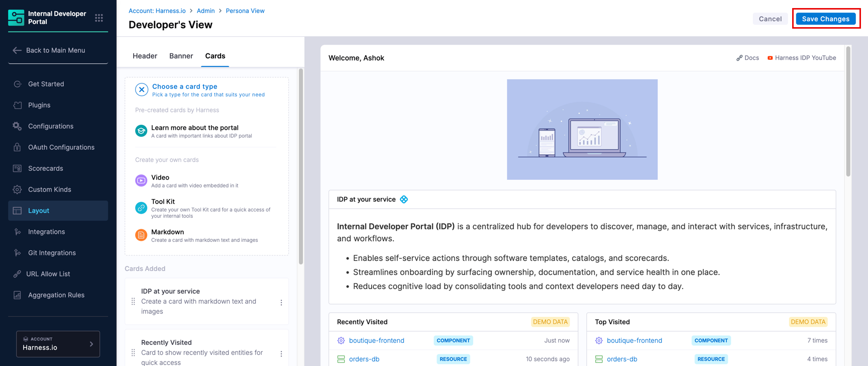868x366 pixels.
Task: Click the DEMO DATA badge in Top Visited
Action: click(808, 322)
